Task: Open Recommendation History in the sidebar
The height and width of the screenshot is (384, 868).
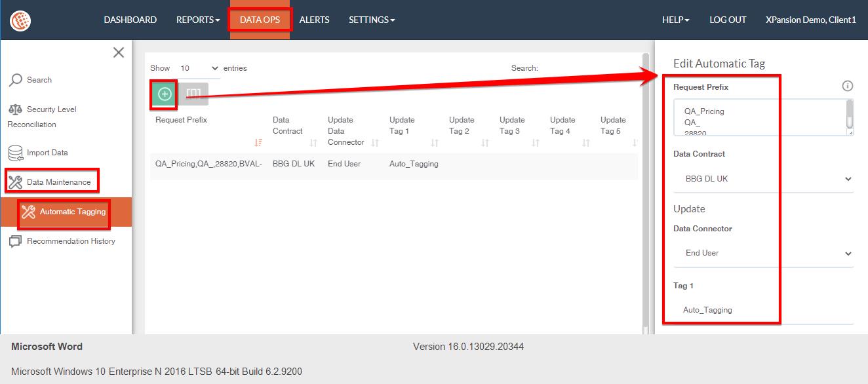Action: point(70,241)
